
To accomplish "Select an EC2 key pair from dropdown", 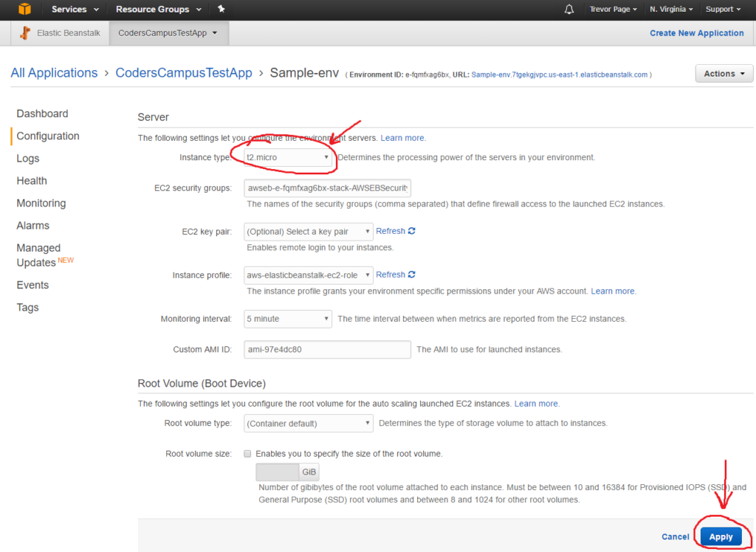I will pos(308,232).
